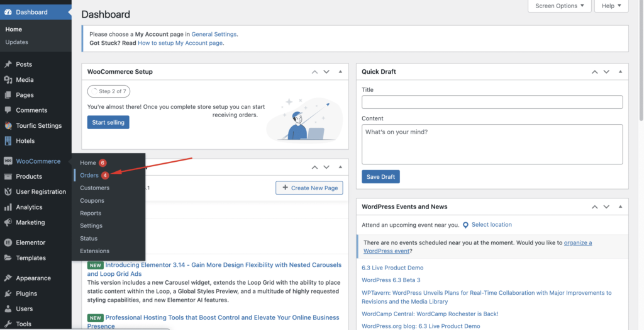Open WordCamp Rochester is Back link

430,314
